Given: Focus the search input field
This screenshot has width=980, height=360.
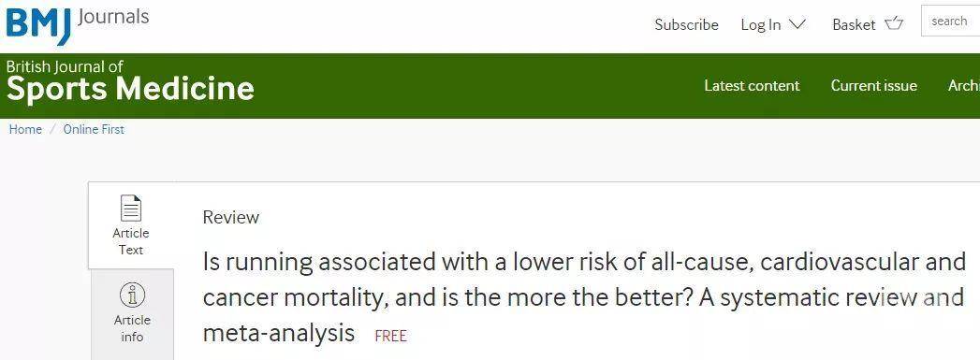Looking at the screenshot, I should [950, 22].
